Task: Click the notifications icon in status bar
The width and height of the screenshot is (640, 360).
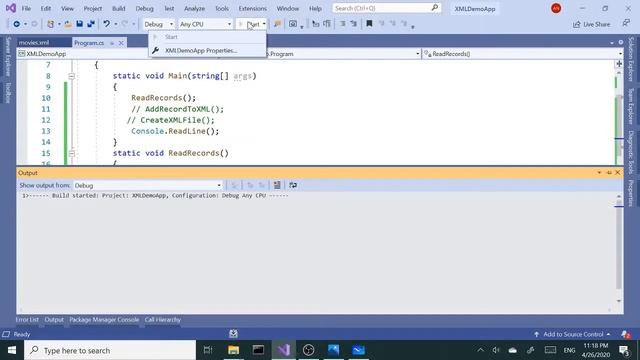Action: (x=626, y=334)
